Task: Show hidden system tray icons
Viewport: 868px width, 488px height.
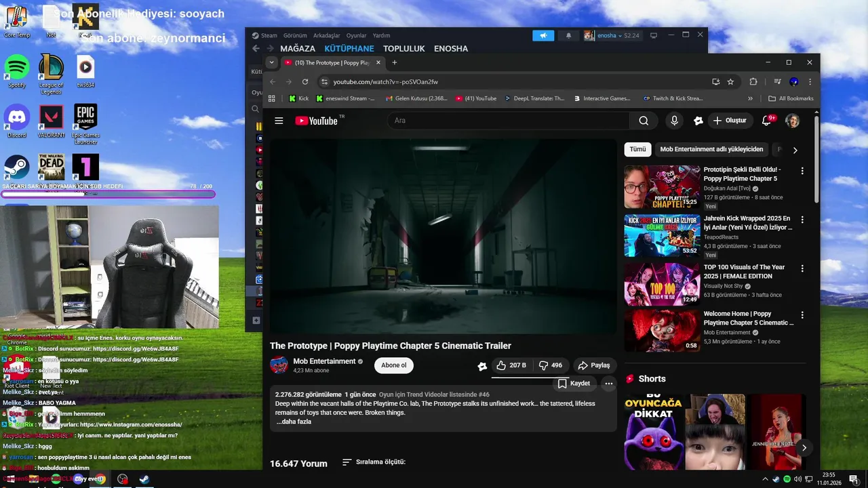Action: click(766, 479)
